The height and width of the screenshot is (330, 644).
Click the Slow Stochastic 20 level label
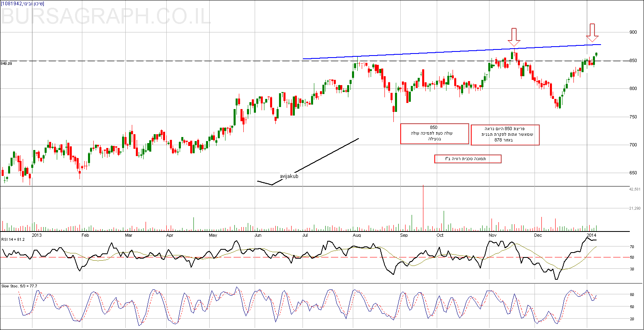coord(632,319)
